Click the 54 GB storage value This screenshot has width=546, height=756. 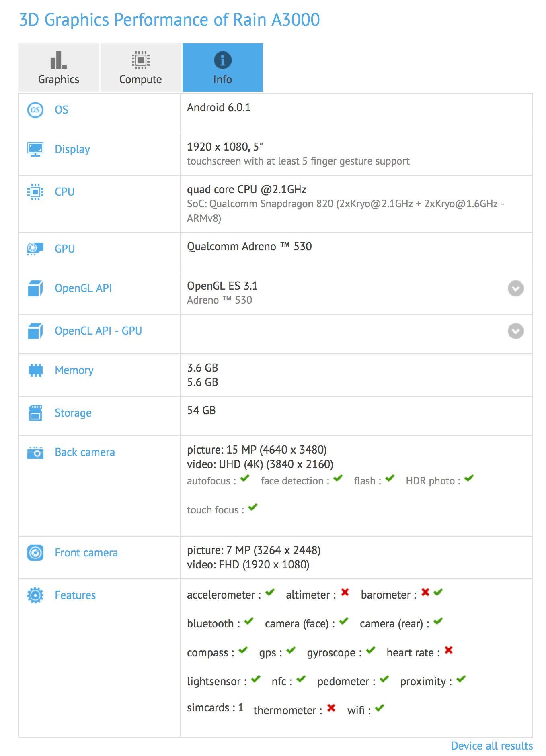coord(201,411)
